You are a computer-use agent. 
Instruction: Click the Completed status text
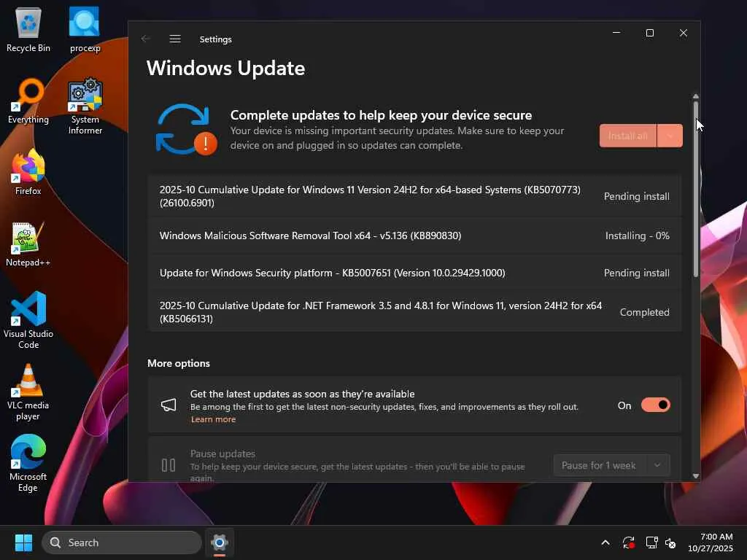click(644, 312)
